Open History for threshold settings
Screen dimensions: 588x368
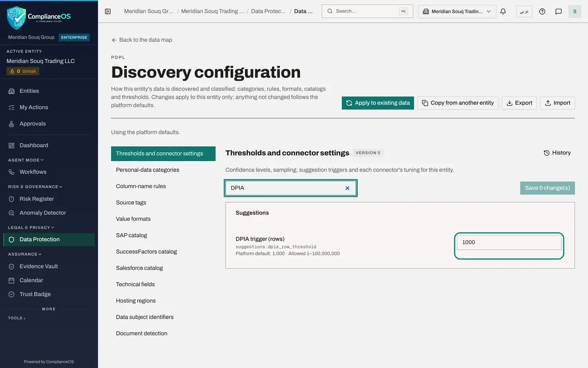click(x=557, y=153)
